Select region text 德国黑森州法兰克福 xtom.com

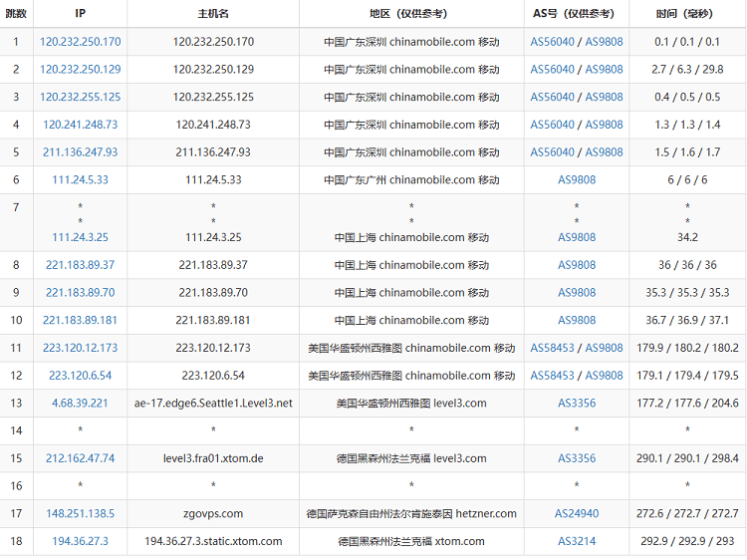pos(411,541)
